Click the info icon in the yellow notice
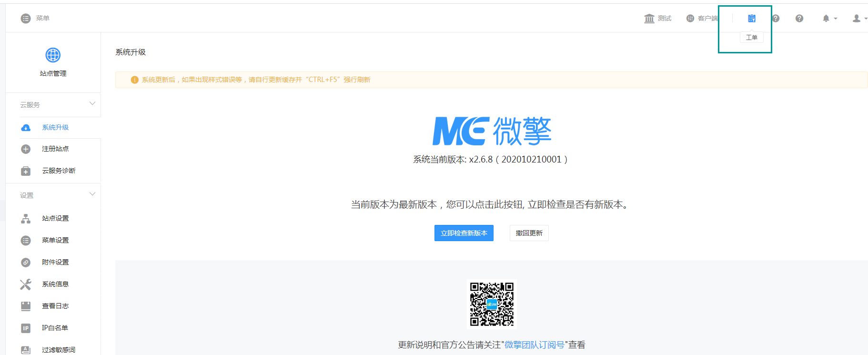The height and width of the screenshot is (355, 868). click(x=135, y=80)
